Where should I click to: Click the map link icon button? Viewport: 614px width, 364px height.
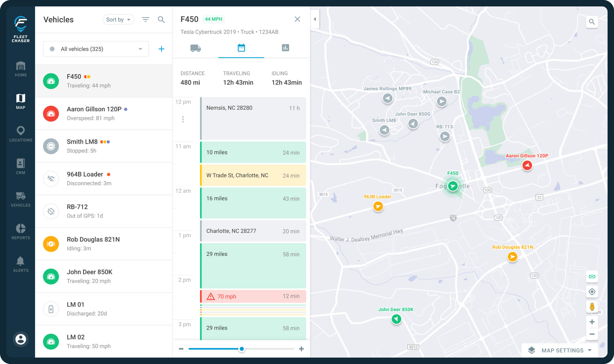coord(592,276)
